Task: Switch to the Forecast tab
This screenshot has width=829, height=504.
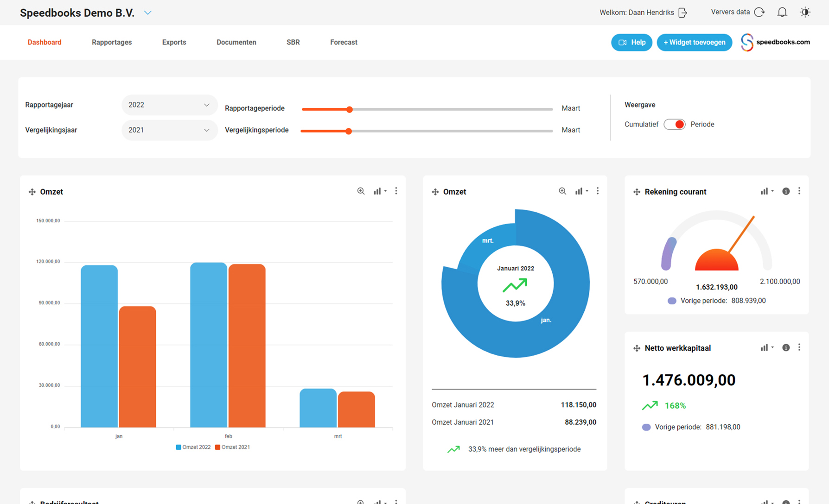Action: click(344, 42)
